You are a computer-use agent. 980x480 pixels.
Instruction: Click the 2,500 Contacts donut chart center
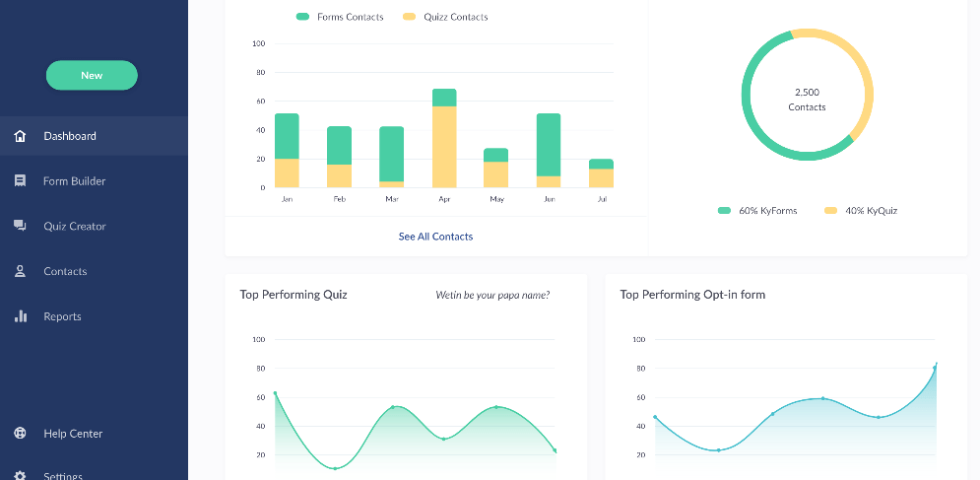[807, 99]
